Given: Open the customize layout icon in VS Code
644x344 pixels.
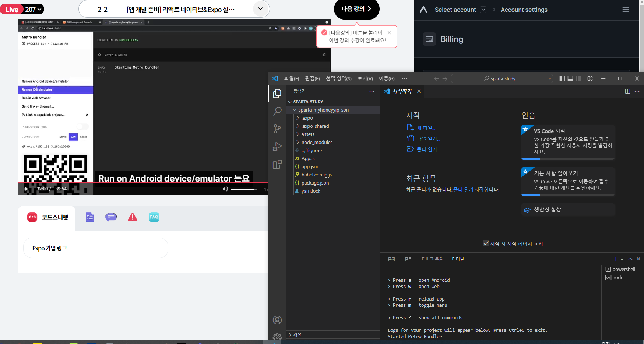Looking at the screenshot, I should tap(590, 78).
